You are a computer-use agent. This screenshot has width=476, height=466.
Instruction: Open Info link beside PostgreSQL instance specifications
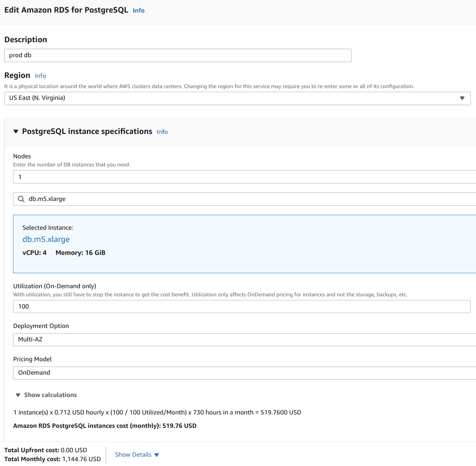(x=162, y=132)
